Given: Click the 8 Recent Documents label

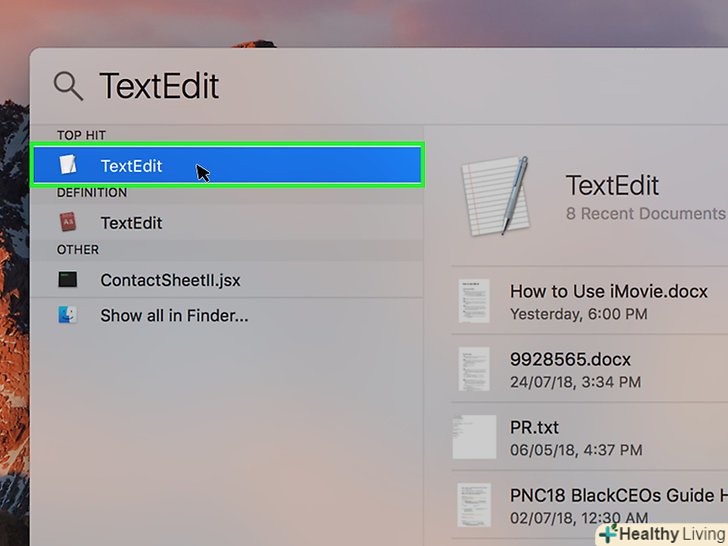Looking at the screenshot, I should (x=645, y=214).
